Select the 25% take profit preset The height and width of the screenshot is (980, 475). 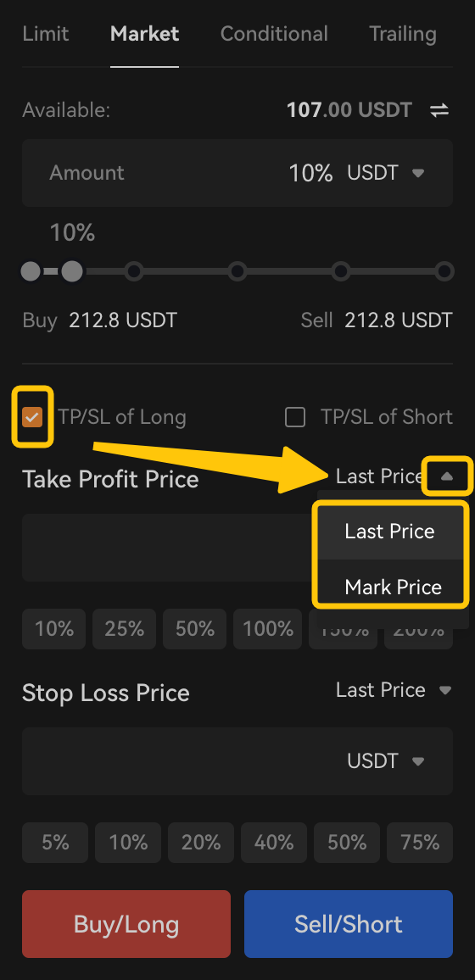125,629
